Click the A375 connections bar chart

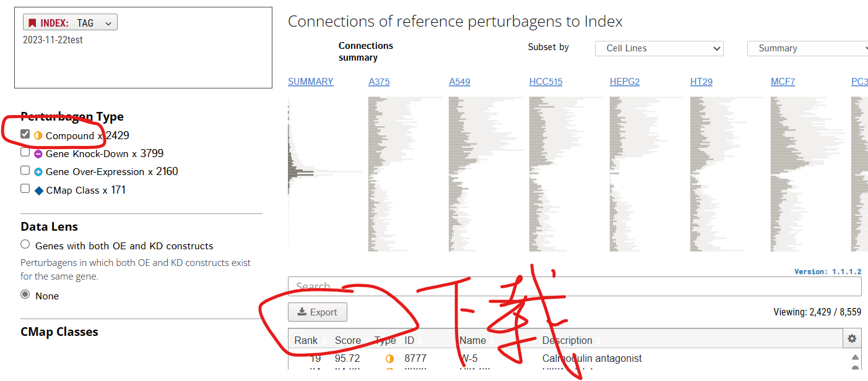coord(406,174)
